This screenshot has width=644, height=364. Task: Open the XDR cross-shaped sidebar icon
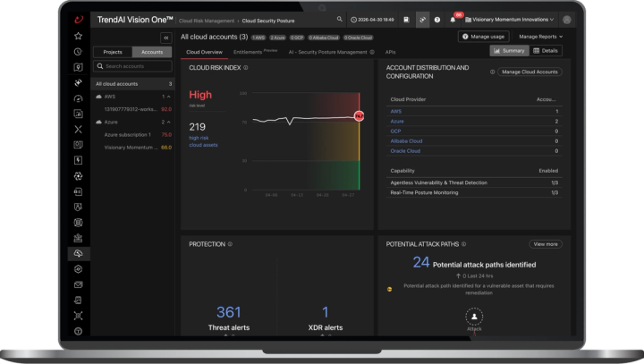pos(78,129)
